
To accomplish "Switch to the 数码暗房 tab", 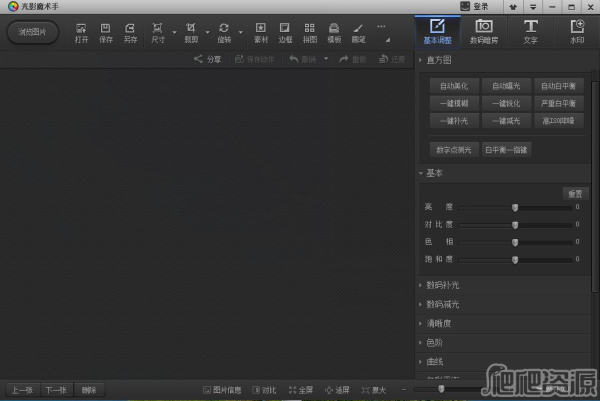I will click(x=483, y=31).
